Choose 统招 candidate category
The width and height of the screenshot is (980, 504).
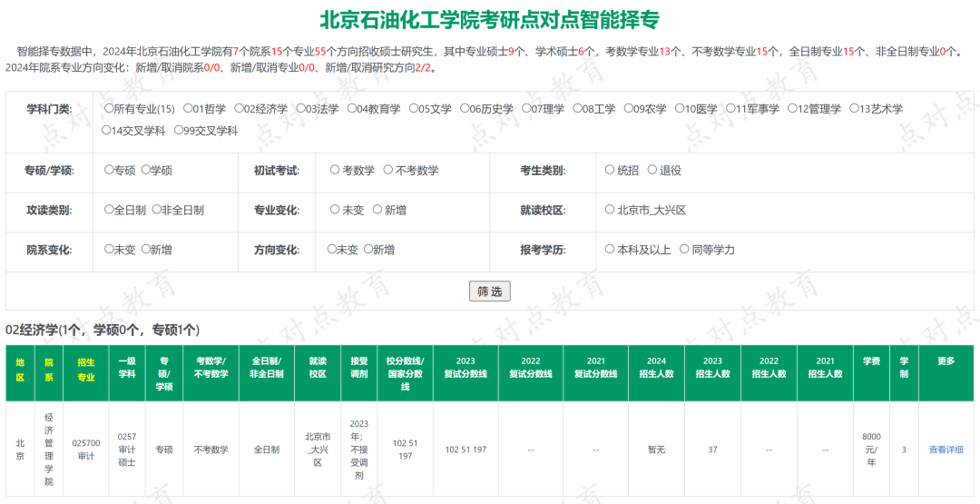[610, 170]
